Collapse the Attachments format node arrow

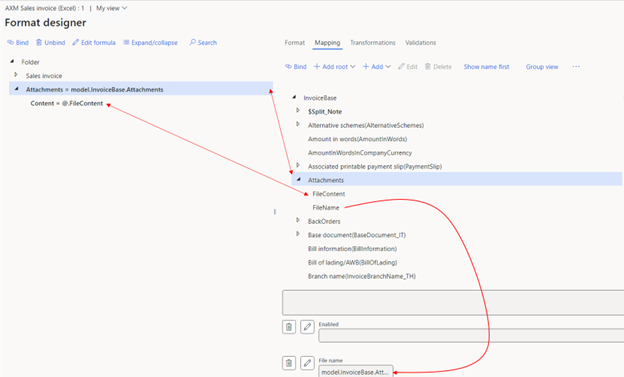[16, 89]
